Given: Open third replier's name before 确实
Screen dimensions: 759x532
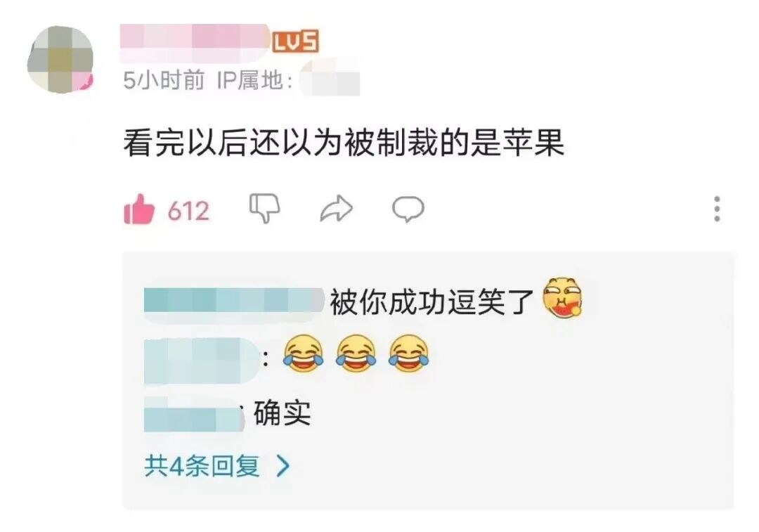Looking at the screenshot, I should click(x=194, y=415).
